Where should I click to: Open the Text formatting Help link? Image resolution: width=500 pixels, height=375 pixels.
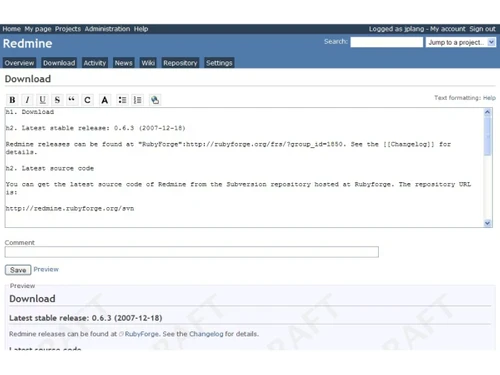pyautogui.click(x=489, y=98)
